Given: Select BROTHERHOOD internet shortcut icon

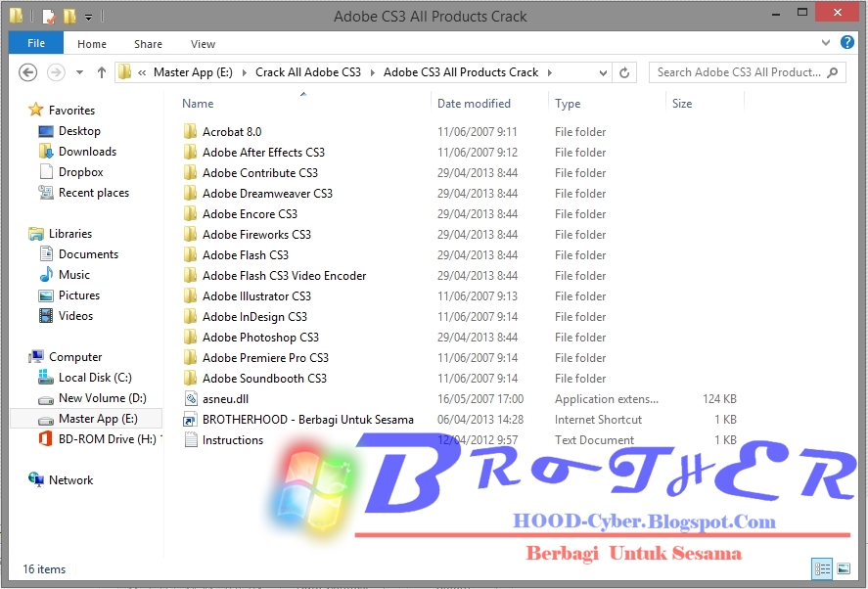Looking at the screenshot, I should [x=191, y=419].
